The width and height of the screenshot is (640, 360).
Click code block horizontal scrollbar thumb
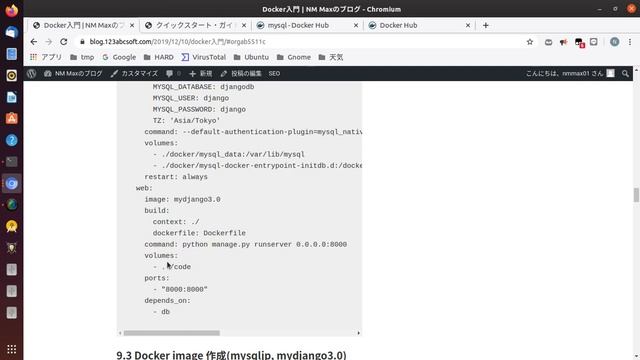click(172, 333)
